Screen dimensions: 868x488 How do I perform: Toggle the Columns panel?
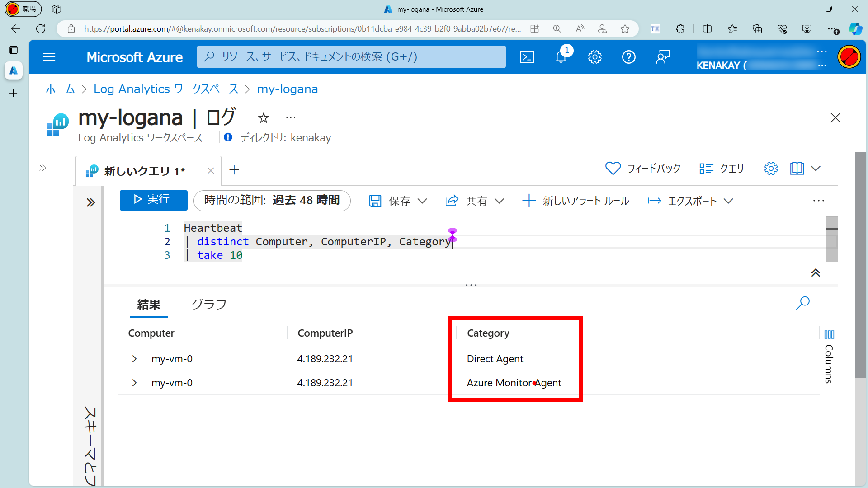(x=829, y=357)
